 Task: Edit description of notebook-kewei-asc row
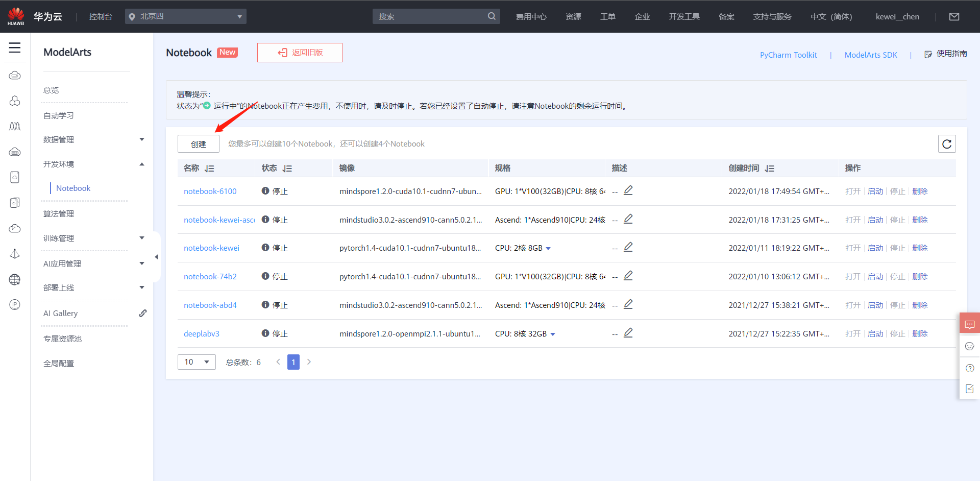coord(628,219)
